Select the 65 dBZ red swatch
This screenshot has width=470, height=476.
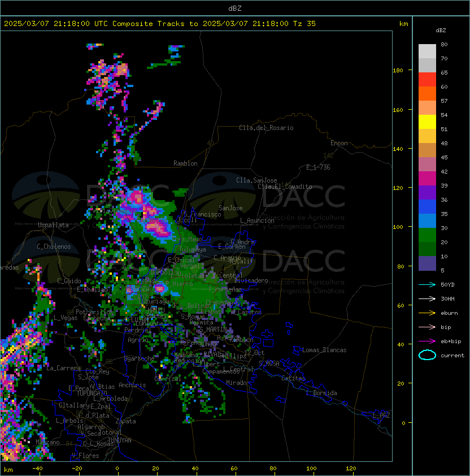[427, 80]
